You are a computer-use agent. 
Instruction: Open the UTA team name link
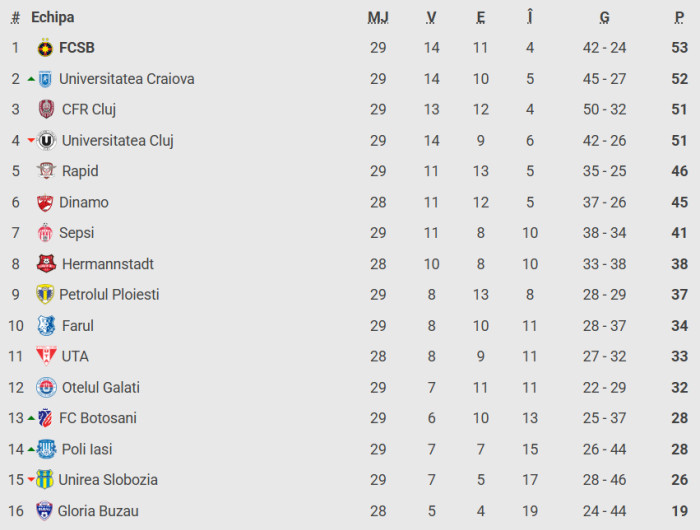(75, 356)
